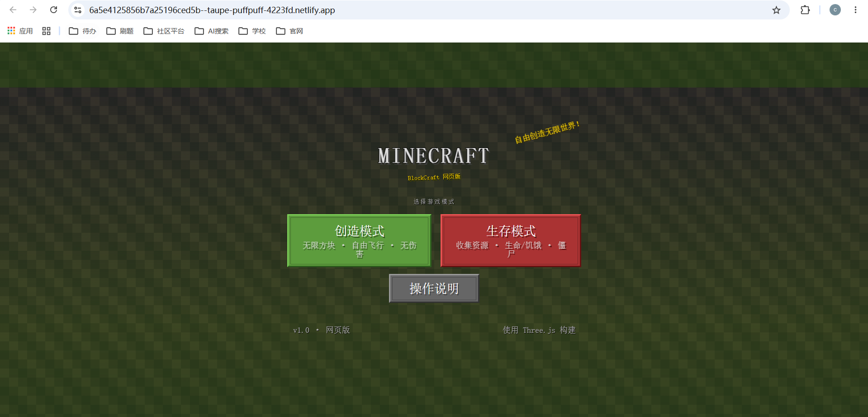The height and width of the screenshot is (417, 868).
Task: Click the BlockCraft 网页版 subtitle
Action: 434,177
